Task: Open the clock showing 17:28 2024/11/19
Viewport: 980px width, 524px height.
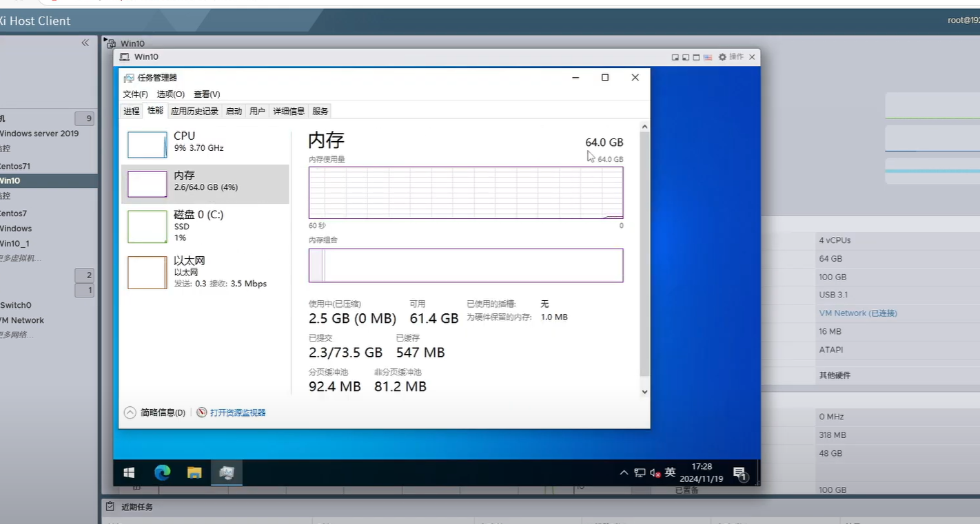Action: [701, 472]
